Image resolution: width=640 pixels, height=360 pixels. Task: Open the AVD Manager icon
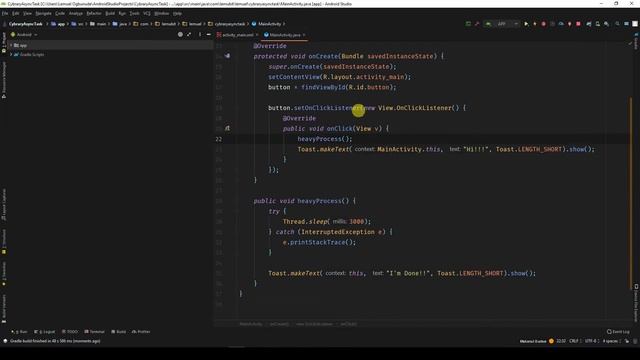(598, 24)
